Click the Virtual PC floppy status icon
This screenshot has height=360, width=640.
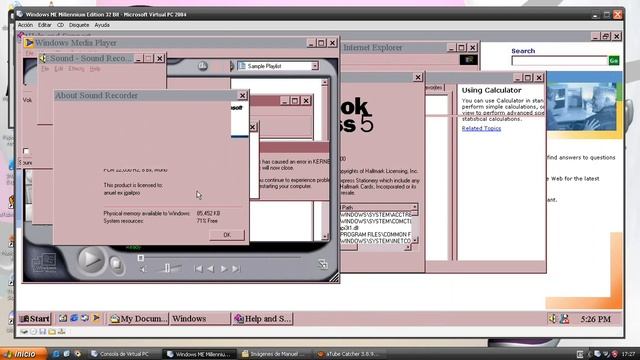42,331
